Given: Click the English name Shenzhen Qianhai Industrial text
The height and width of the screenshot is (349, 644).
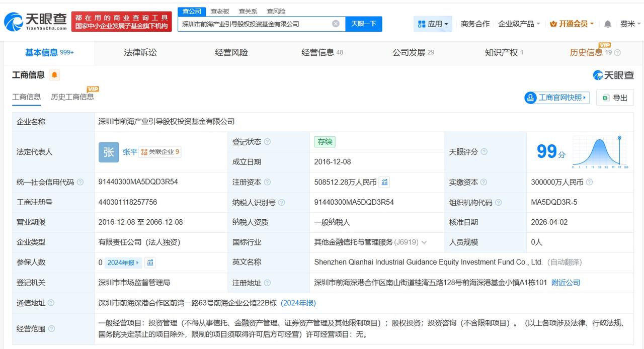Looking at the screenshot, I should coord(429,263).
